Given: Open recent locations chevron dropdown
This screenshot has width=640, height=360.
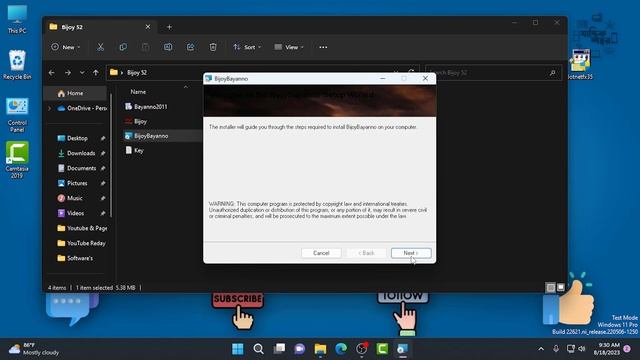Looking at the screenshot, I should click(82, 73).
